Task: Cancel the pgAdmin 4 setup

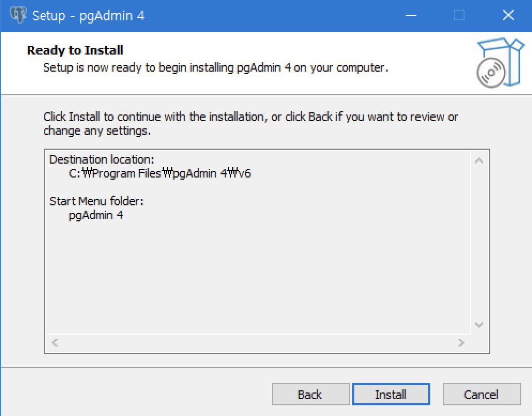Action: (x=482, y=394)
